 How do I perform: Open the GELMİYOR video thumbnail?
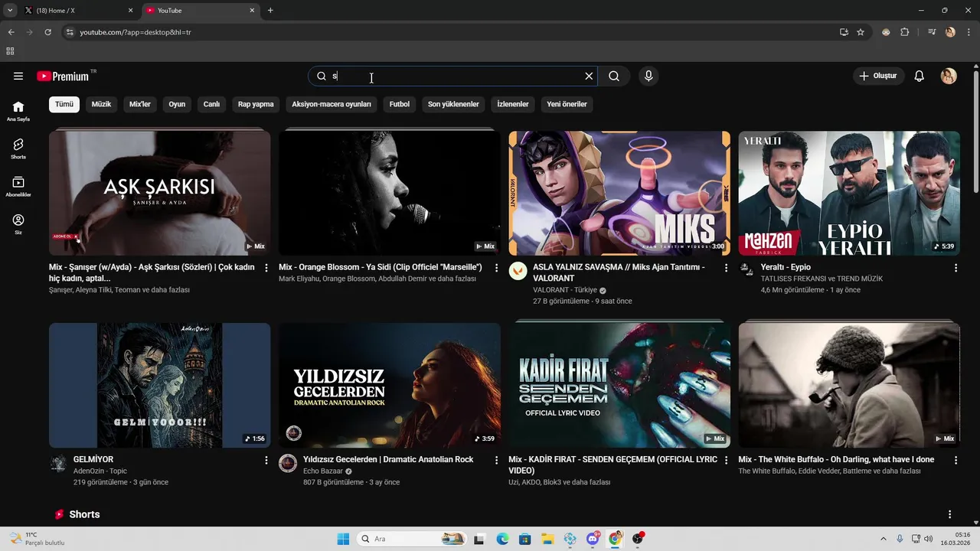pos(159,385)
